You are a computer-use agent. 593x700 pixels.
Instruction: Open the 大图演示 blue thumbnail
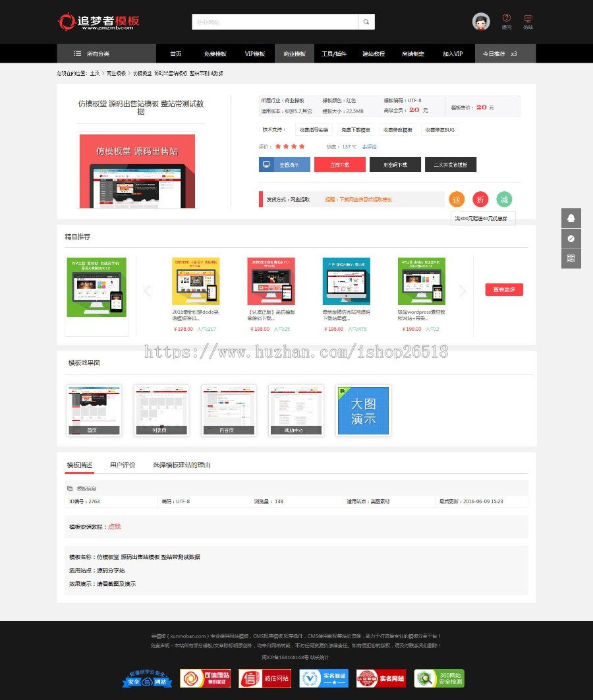coord(363,410)
